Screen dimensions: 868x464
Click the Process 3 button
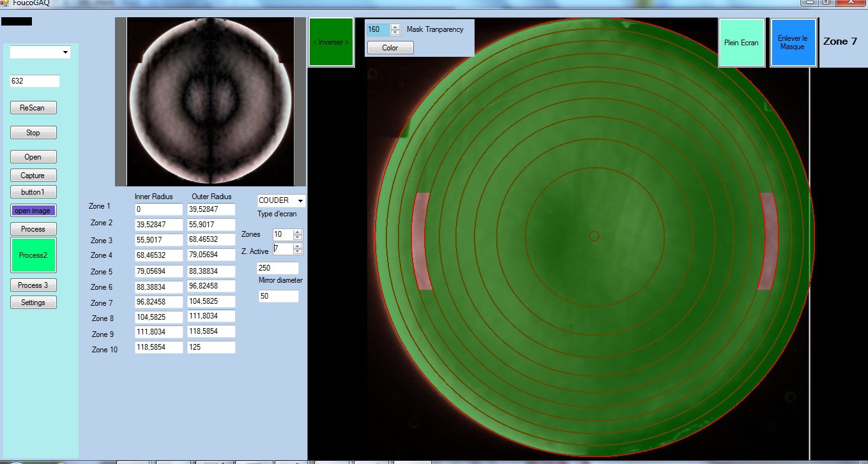pos(33,285)
